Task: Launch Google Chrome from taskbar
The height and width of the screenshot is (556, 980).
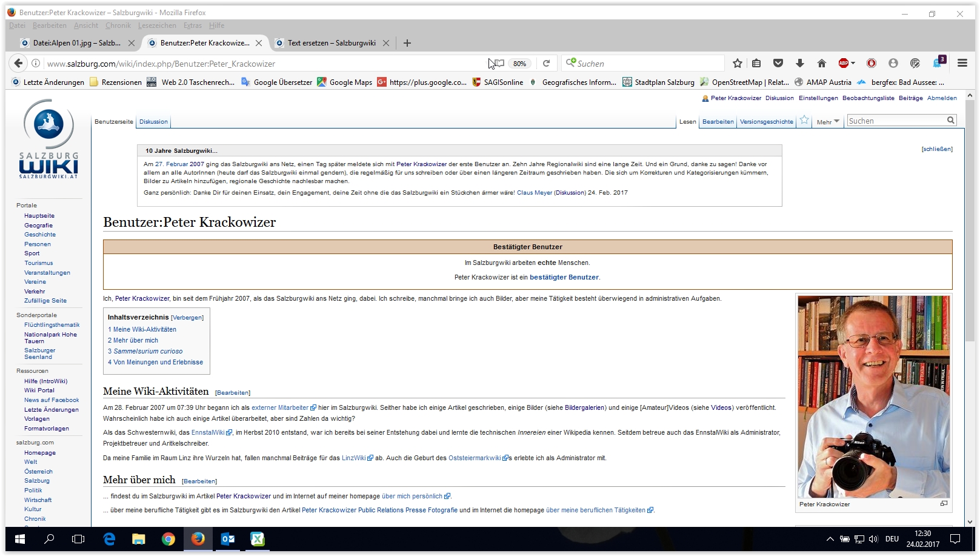Action: 168,539
